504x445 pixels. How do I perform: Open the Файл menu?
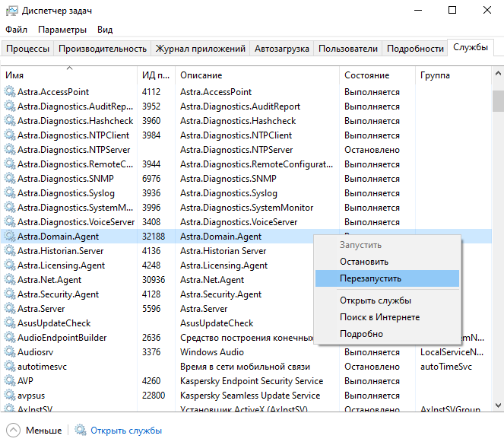(x=16, y=30)
